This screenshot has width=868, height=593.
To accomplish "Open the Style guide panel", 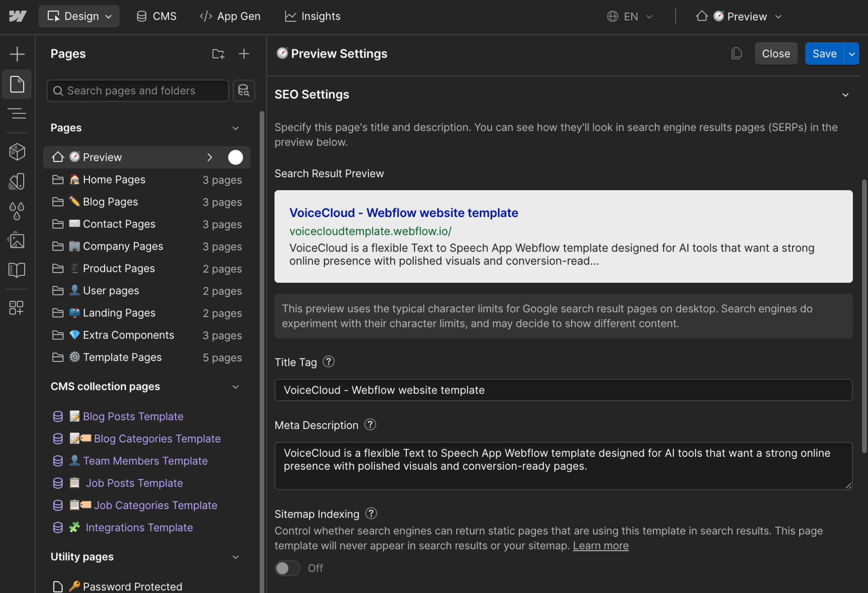I will (x=17, y=270).
